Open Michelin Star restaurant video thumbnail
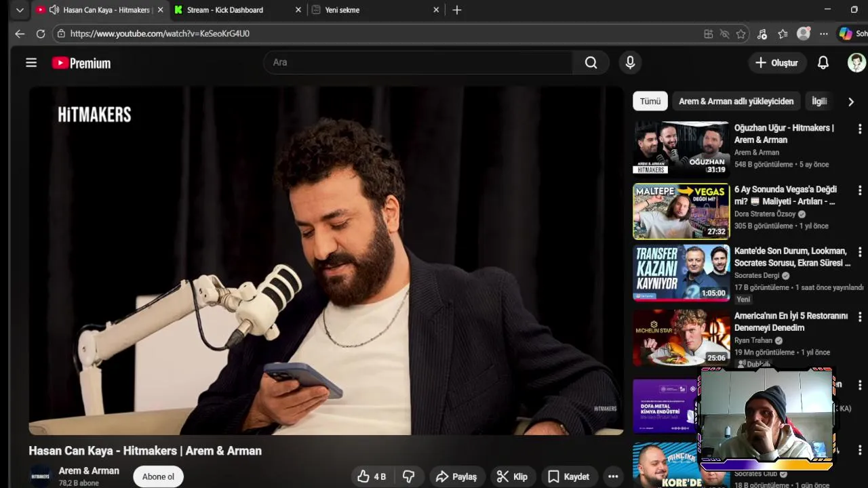Screen dimensions: 868x488 coord(681,338)
